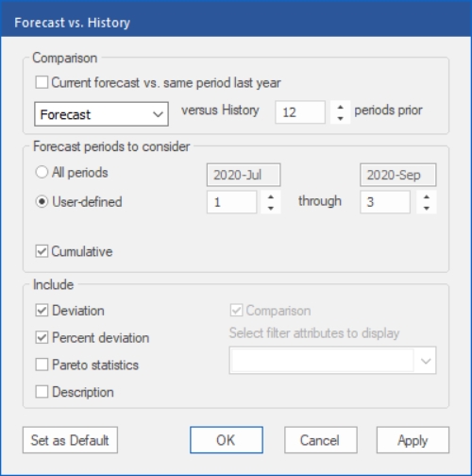Screen dimensions: 472x476
Task: Expand the filter attributes dropdown
Action: [332, 361]
